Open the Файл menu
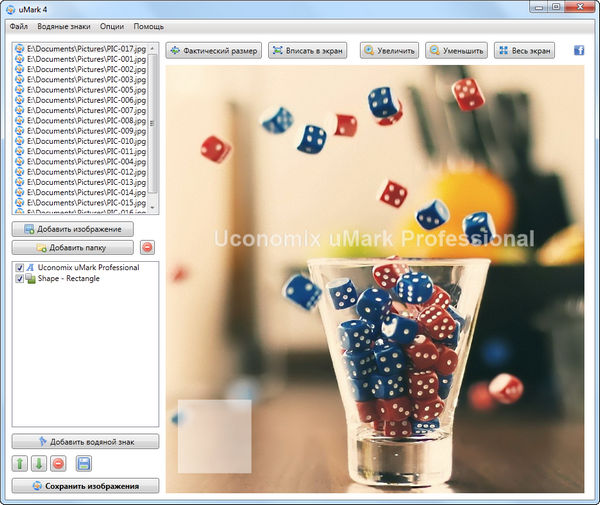 (x=20, y=26)
